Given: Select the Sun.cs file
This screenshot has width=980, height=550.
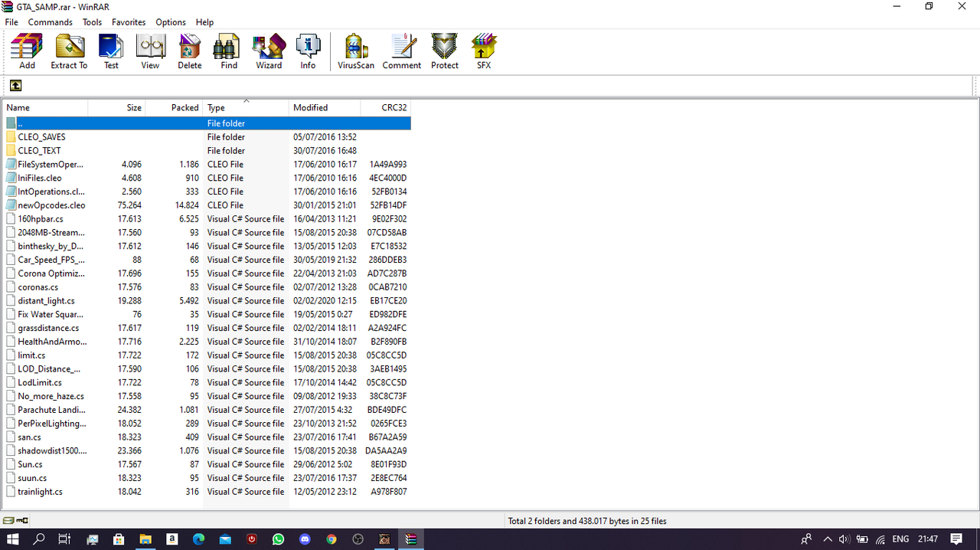Looking at the screenshot, I should click(x=207, y=464).
